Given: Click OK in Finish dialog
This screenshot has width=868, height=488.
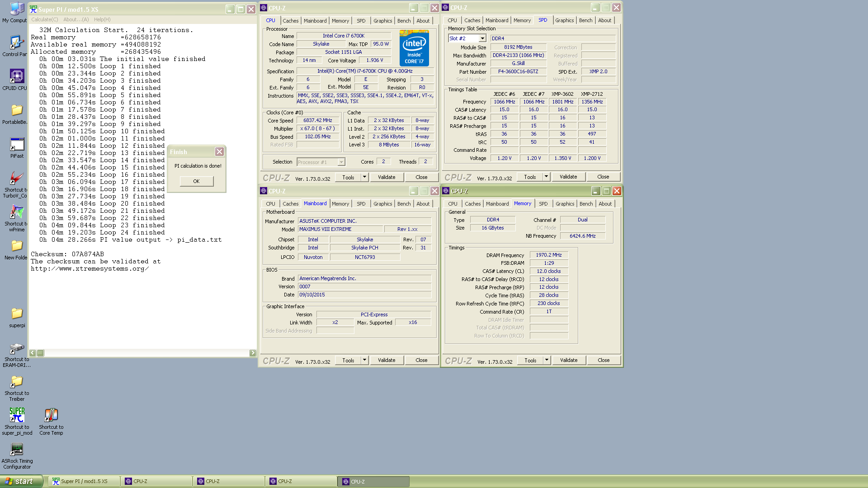Looking at the screenshot, I should tap(196, 181).
